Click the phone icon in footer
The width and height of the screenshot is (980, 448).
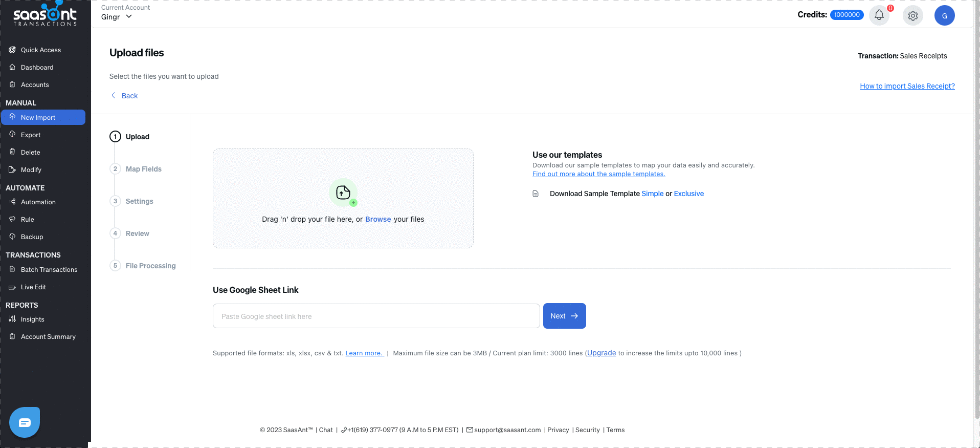pyautogui.click(x=344, y=430)
